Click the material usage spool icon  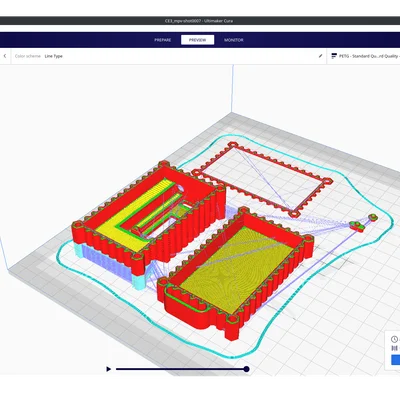click(x=395, y=348)
